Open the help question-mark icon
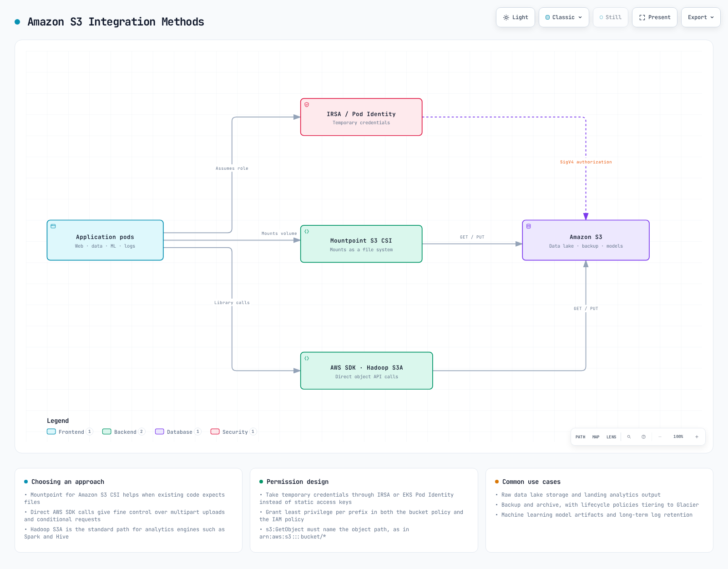Image resolution: width=728 pixels, height=569 pixels. [643, 437]
